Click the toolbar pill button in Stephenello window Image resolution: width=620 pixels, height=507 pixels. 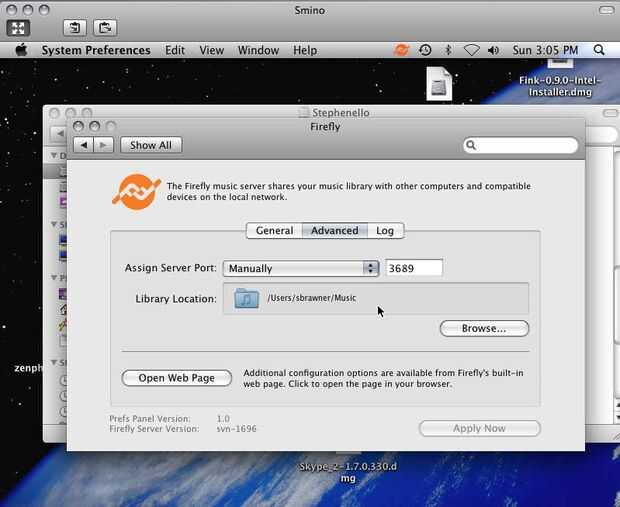pyautogui.click(x=610, y=113)
